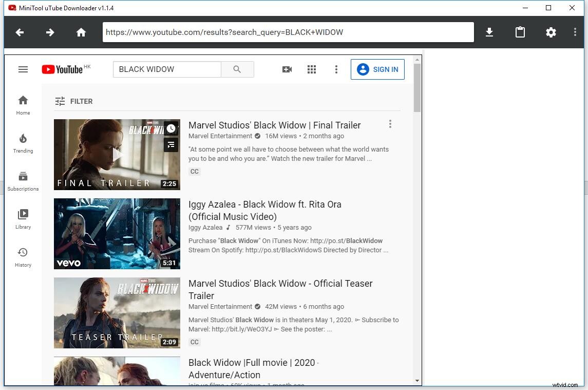Click the Teaser Trailer video thumbnail
Screen dimensions: 588x390
coord(117,313)
